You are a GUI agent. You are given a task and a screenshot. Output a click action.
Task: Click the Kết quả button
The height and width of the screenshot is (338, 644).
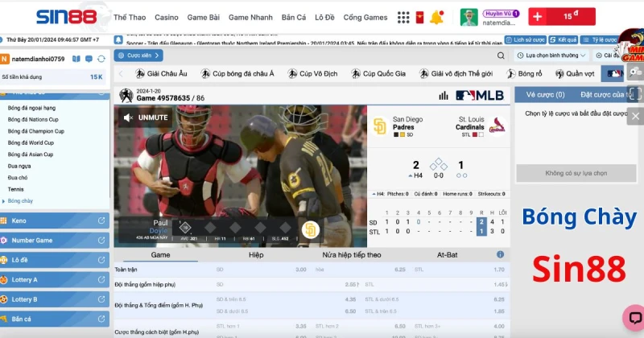click(563, 40)
